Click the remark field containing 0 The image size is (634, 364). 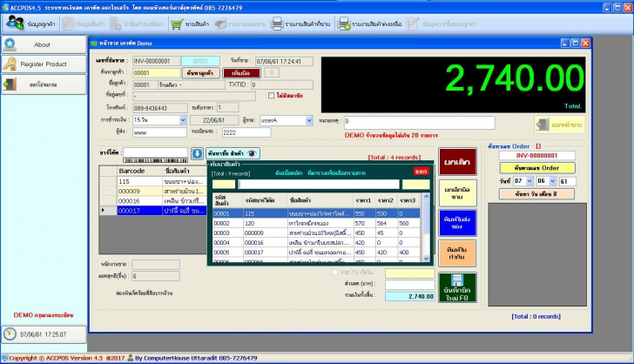[x=419, y=123]
